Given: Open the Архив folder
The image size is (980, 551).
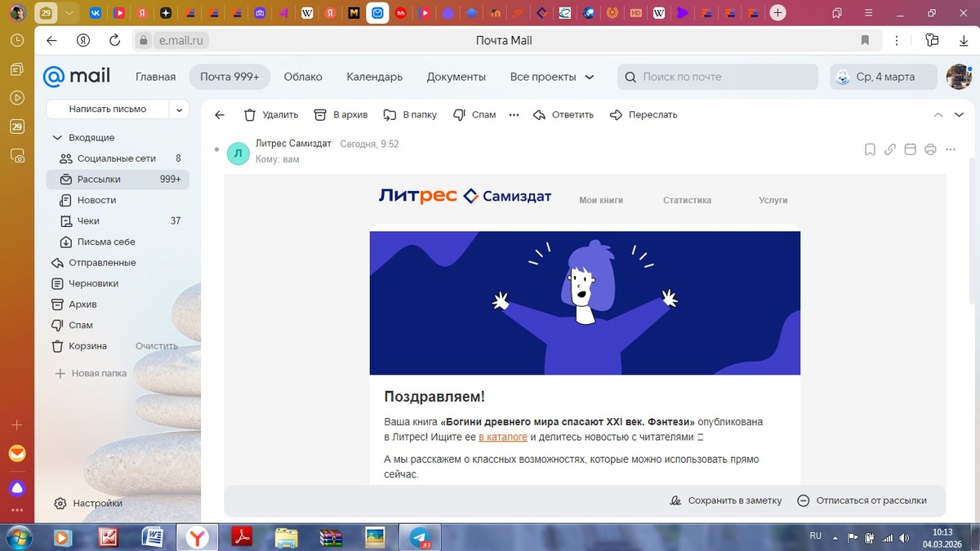Looking at the screenshot, I should pos(118,304).
